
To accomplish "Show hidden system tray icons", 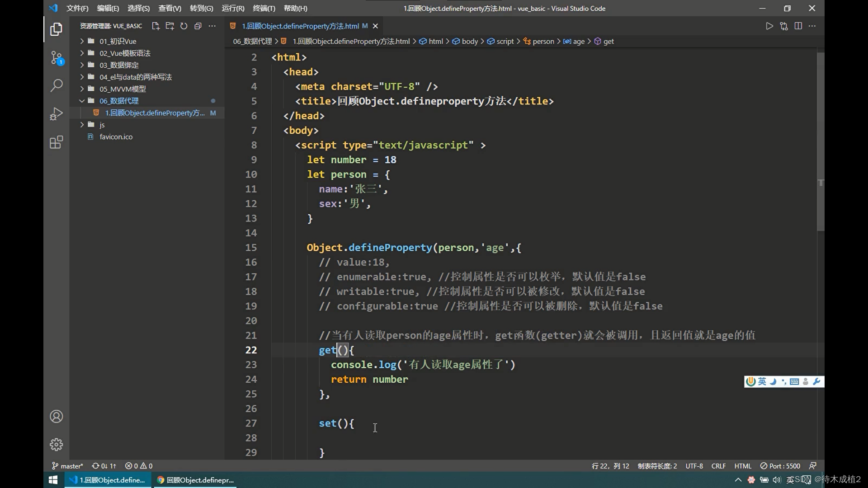I will click(738, 480).
